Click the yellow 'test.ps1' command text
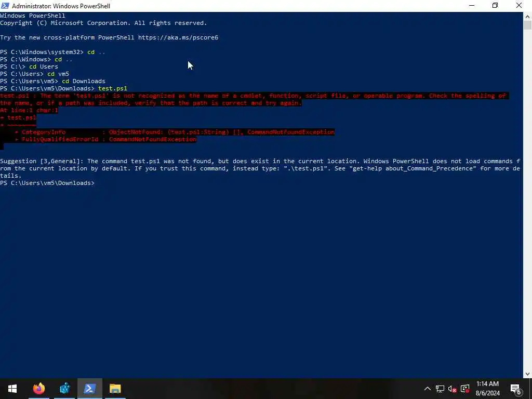 [113, 88]
